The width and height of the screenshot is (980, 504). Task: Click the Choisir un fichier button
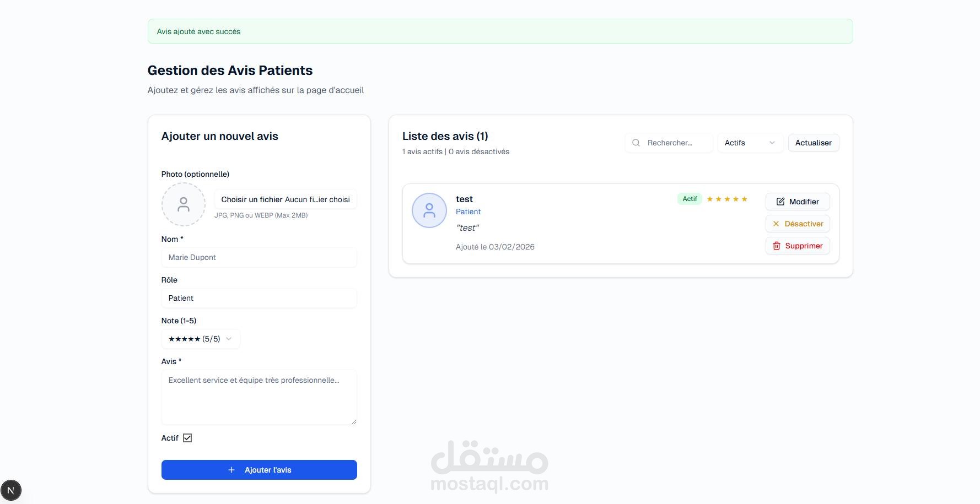[x=252, y=199]
